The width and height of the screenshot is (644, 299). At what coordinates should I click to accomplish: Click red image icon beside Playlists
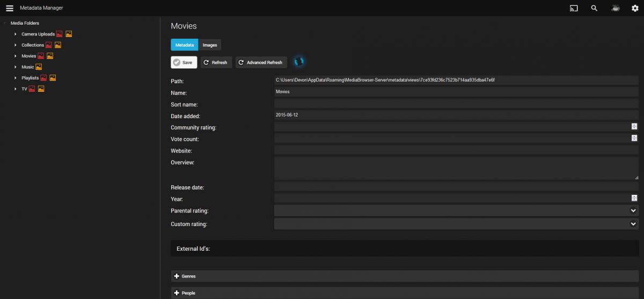click(44, 78)
